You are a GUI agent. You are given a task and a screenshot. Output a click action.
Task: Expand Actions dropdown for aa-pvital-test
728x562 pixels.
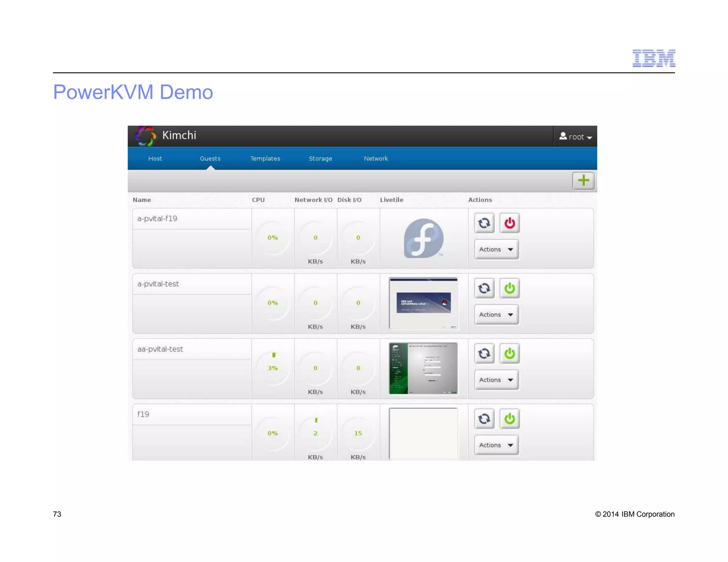point(496,380)
